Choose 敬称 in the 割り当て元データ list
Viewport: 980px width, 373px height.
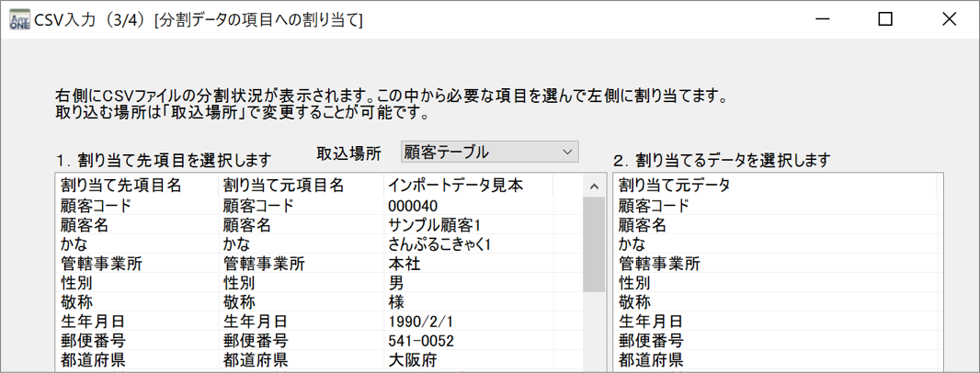click(634, 302)
